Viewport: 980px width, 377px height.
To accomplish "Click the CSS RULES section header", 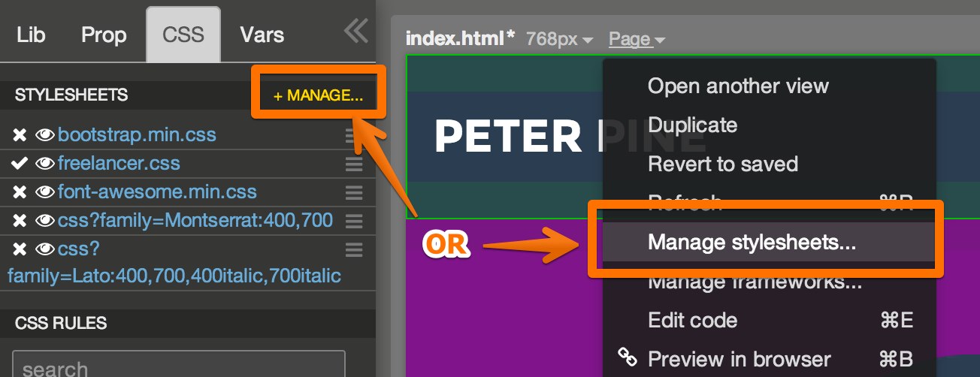I will 61,324.
